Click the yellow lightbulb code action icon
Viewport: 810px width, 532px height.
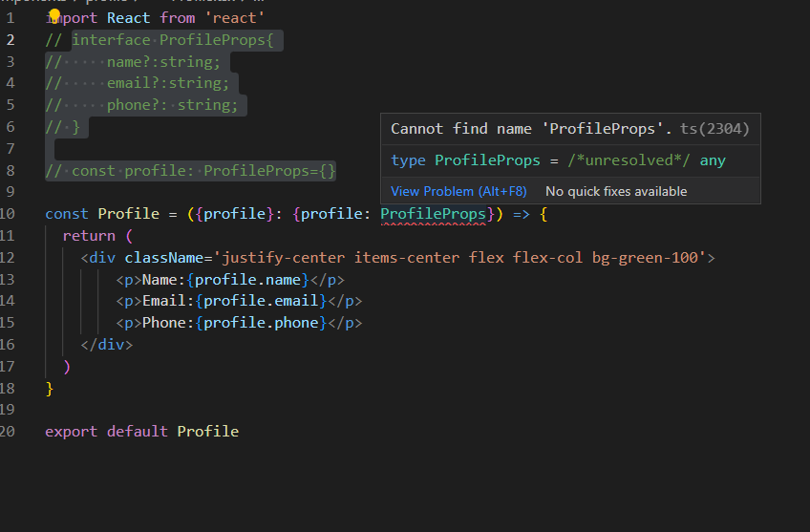tap(54, 16)
